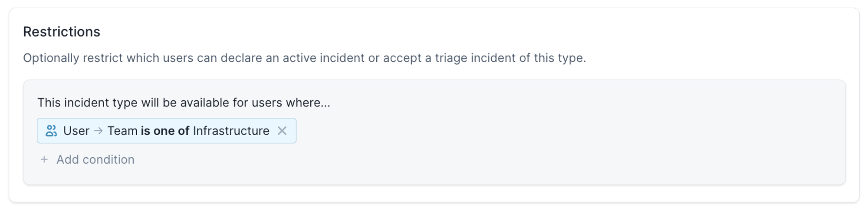Click the arrow icon between User and Team
Image resolution: width=868 pixels, height=212 pixels.
point(99,131)
